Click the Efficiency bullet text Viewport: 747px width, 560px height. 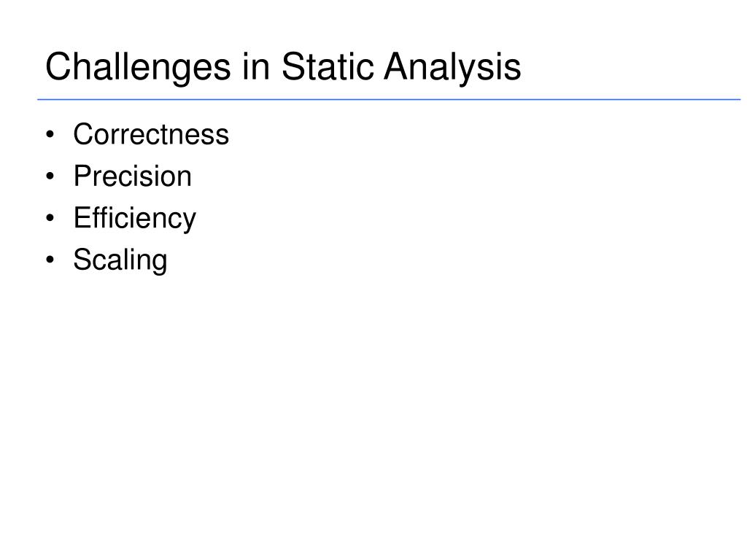(135, 219)
